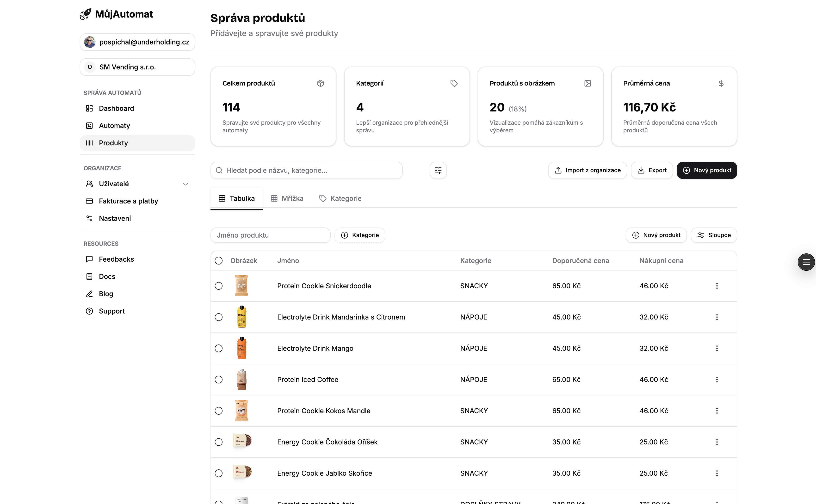This screenshot has width=816, height=504.
Task: Click the package icon on Celkem produktů card
Action: click(x=321, y=83)
